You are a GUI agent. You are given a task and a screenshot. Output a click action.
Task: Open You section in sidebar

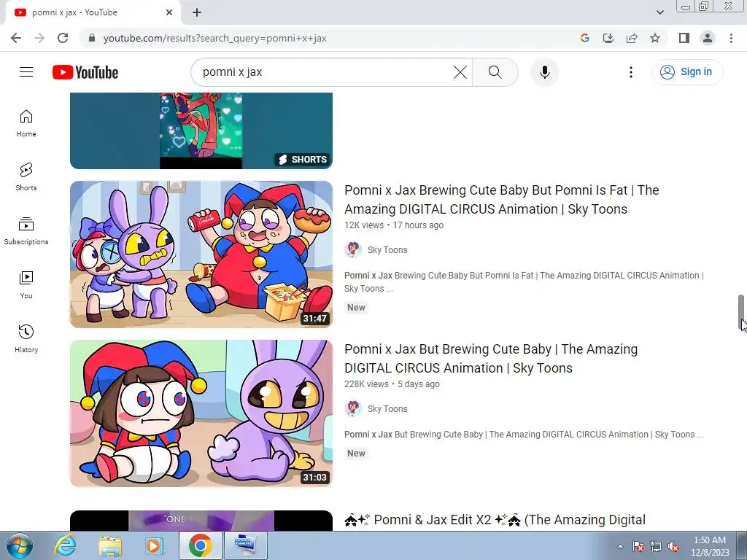pos(26,285)
